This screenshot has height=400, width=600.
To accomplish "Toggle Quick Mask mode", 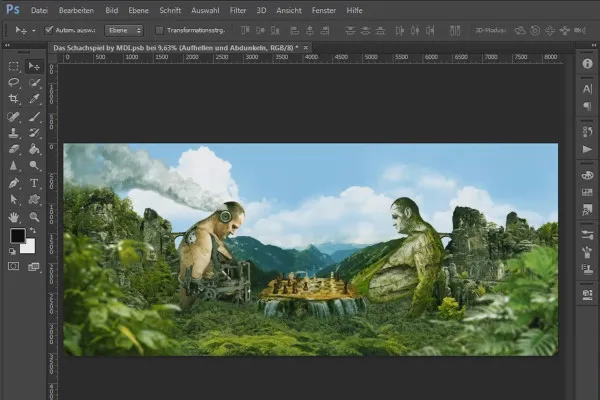I will 14,267.
